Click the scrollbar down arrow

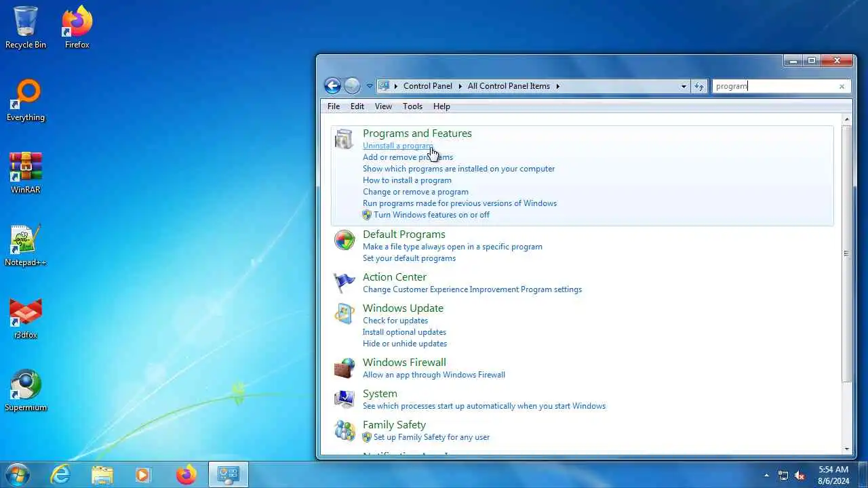[846, 449]
